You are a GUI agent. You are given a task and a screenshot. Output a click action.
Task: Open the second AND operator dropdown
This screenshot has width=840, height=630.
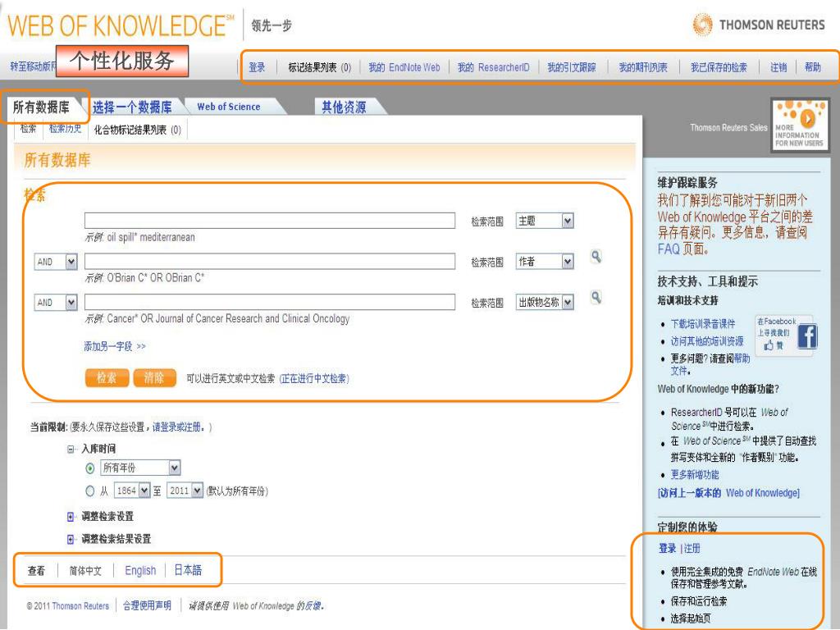pyautogui.click(x=56, y=303)
